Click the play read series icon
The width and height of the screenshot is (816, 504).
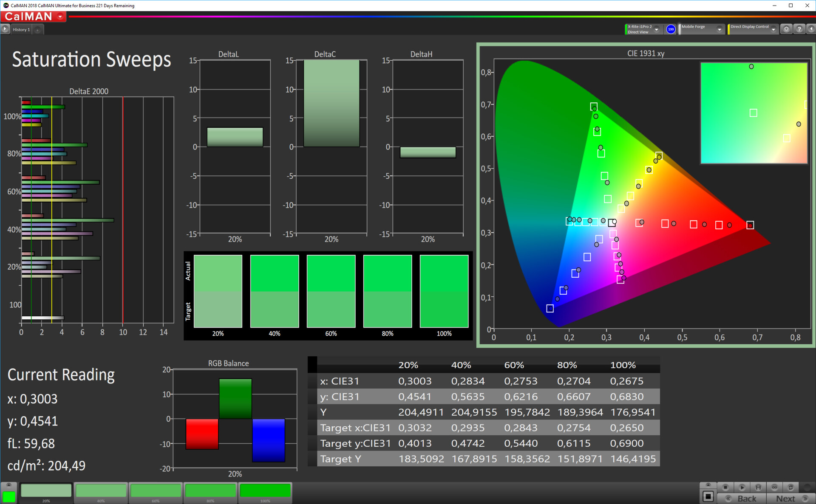point(742,487)
